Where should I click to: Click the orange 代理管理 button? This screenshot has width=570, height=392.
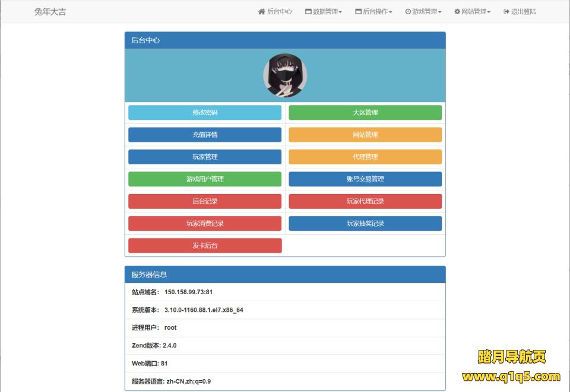click(x=365, y=157)
